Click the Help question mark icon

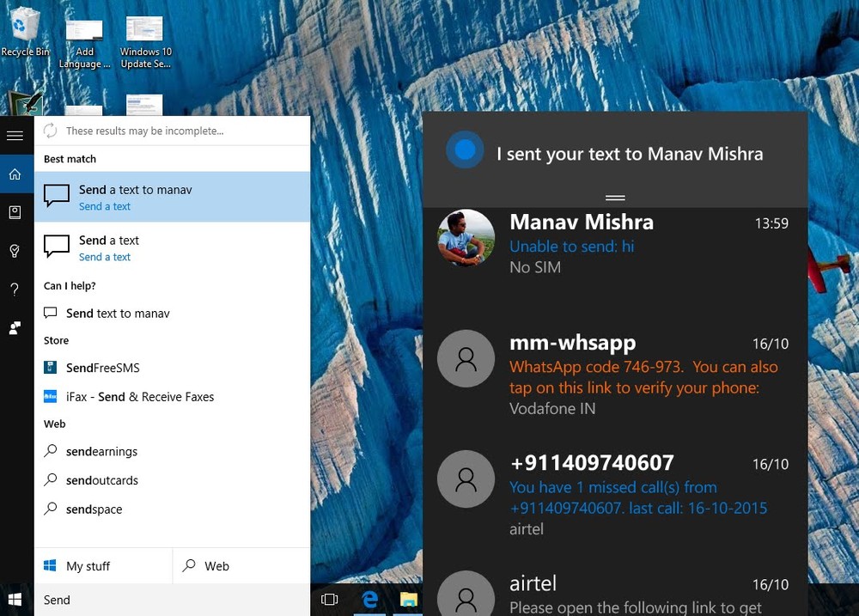tap(15, 290)
